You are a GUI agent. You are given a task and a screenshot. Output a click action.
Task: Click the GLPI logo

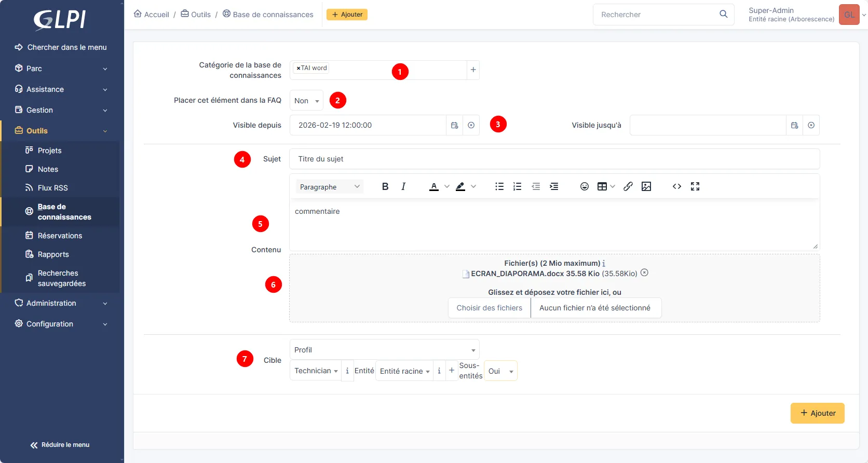(60, 20)
